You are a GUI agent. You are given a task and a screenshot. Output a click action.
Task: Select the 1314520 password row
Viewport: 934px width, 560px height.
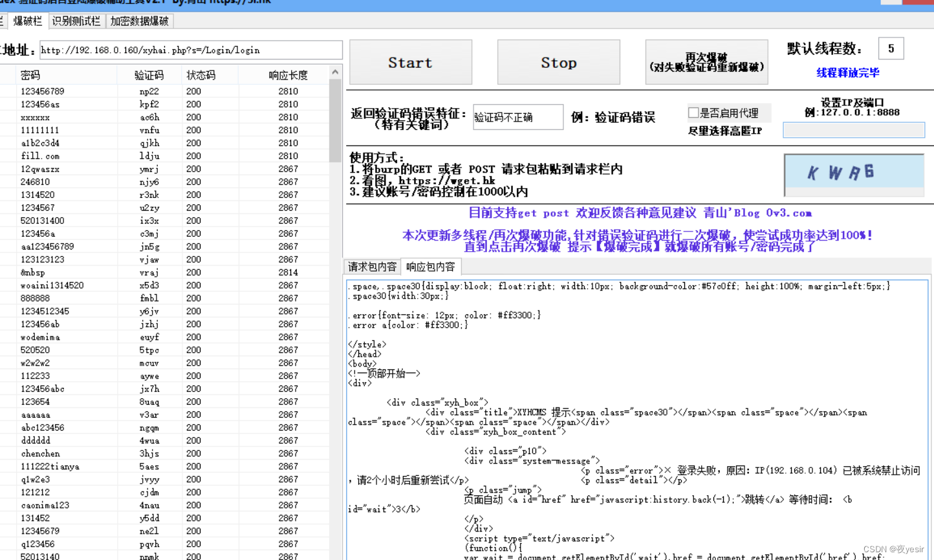point(164,195)
